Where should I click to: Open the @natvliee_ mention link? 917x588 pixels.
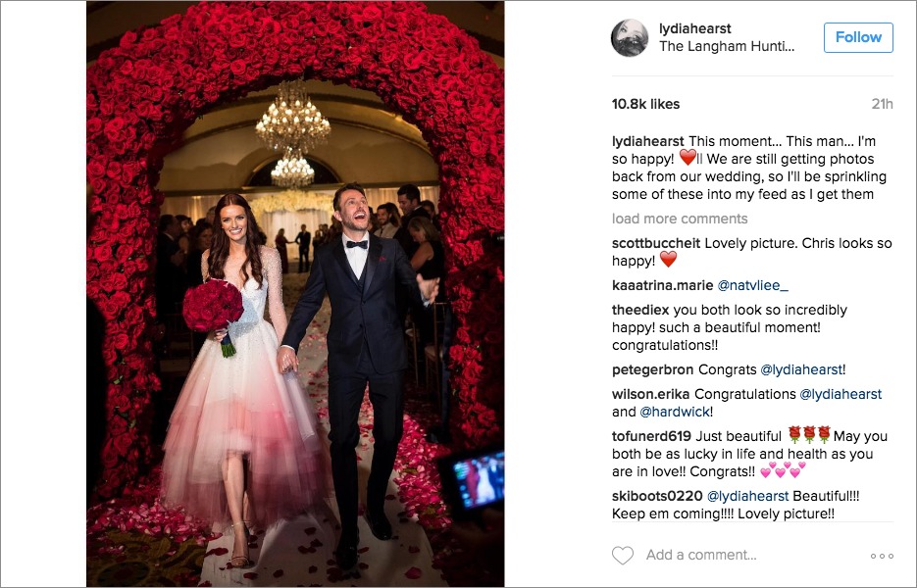click(x=752, y=285)
